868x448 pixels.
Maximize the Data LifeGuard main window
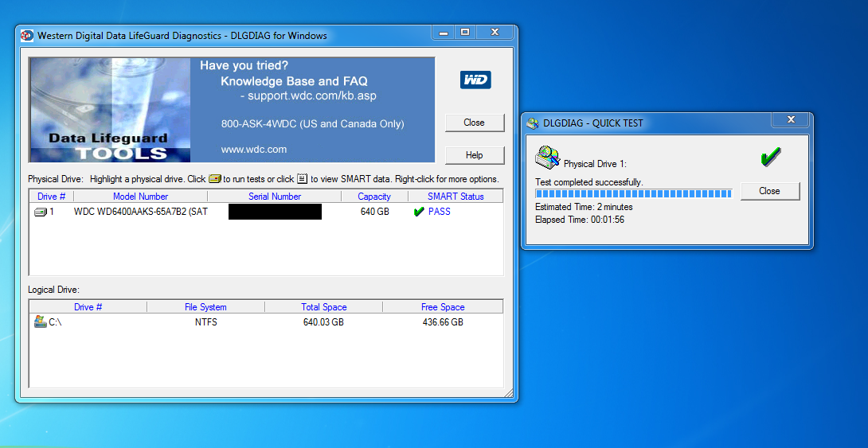pos(465,33)
